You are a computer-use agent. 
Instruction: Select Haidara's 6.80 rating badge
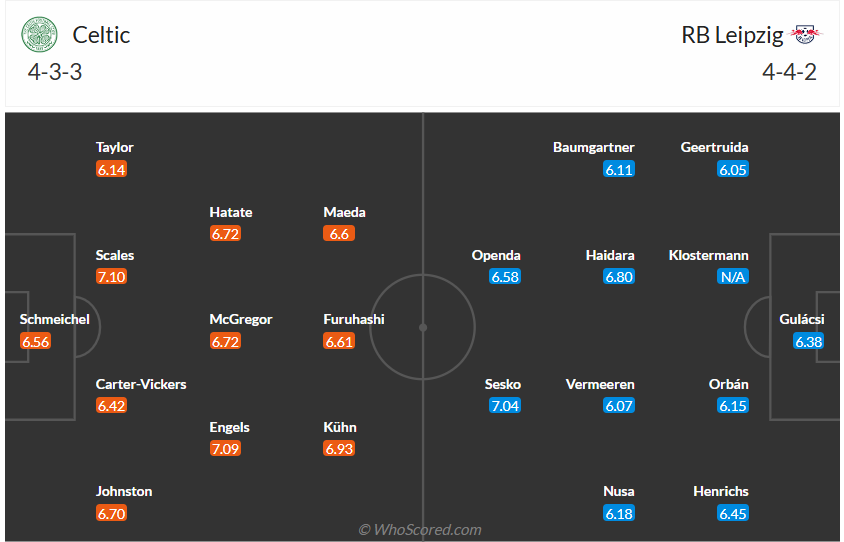619,277
